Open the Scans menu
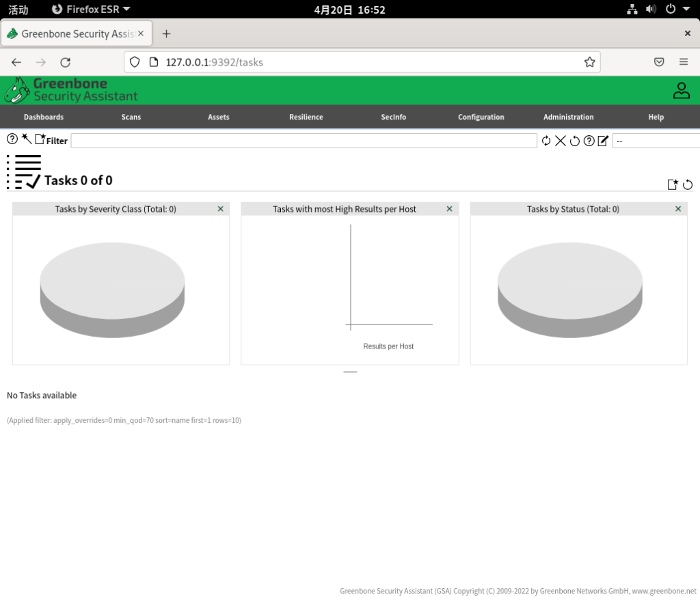 [x=131, y=117]
